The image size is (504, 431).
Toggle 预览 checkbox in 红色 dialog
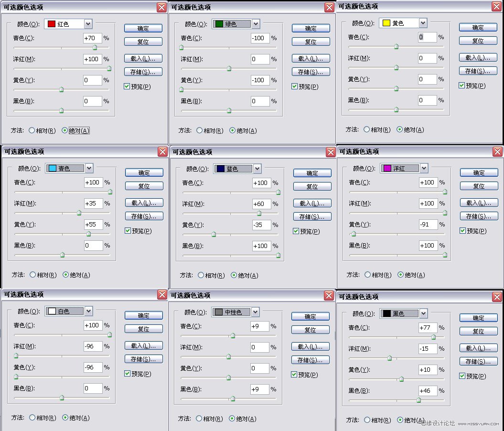(127, 86)
